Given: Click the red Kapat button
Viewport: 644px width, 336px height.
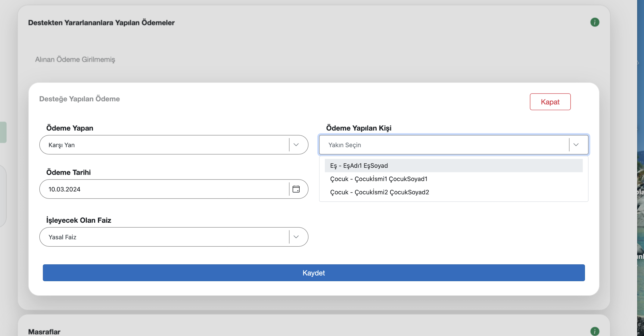Looking at the screenshot, I should (550, 102).
